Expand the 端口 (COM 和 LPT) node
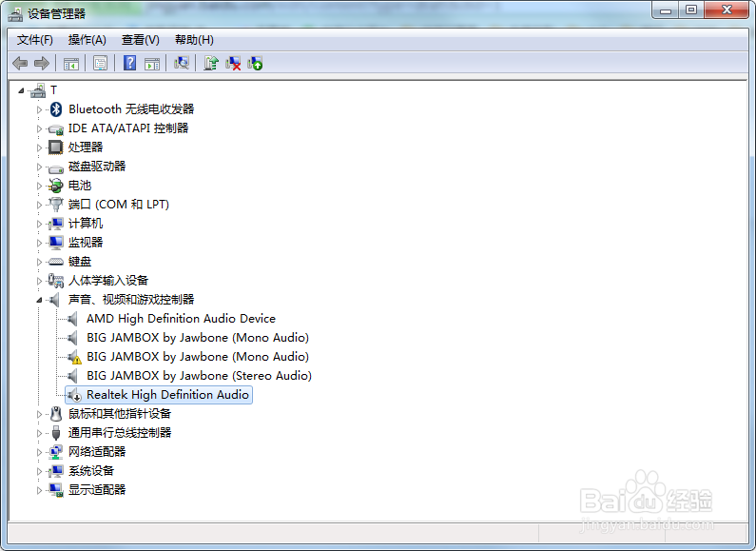The height and width of the screenshot is (551, 756). tap(40, 205)
